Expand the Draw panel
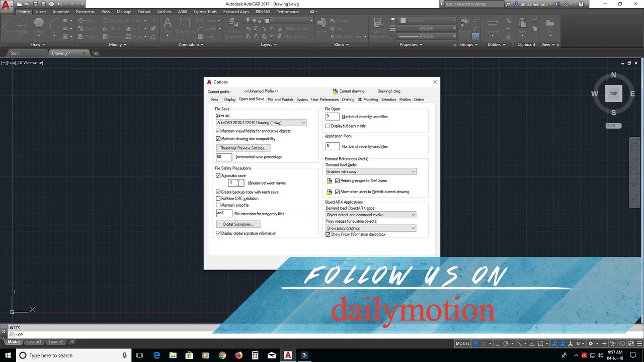This screenshot has width=644, height=362. click(x=37, y=44)
